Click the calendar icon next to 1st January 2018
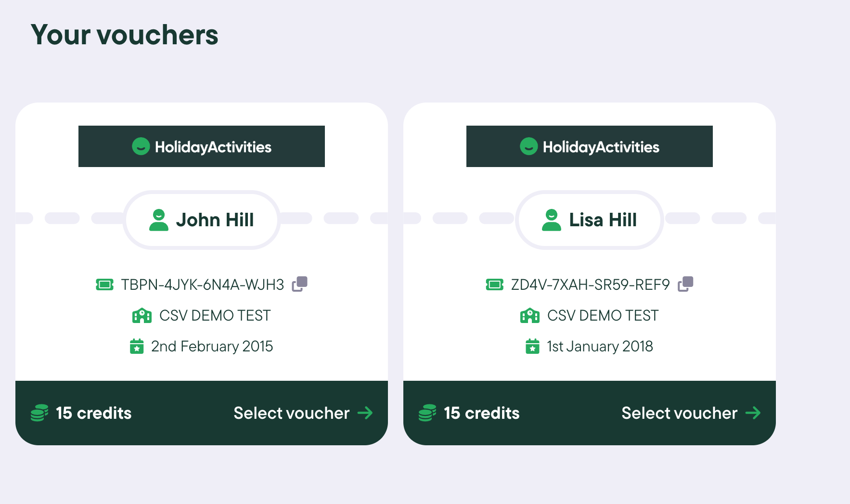This screenshot has width=850, height=504. [x=532, y=346]
